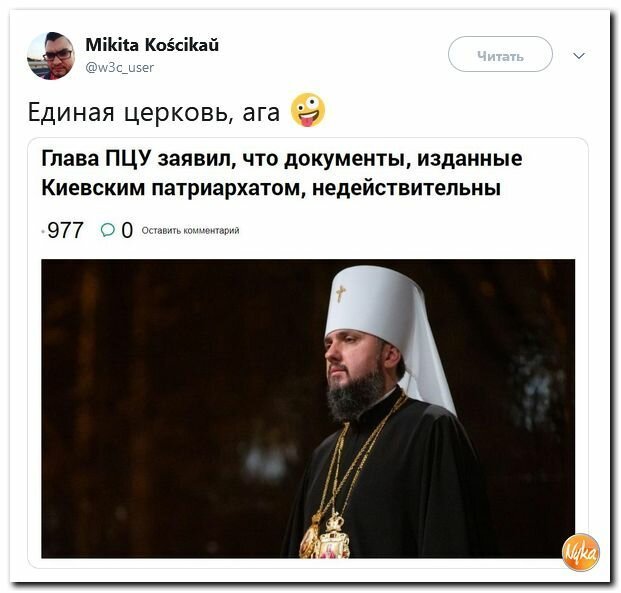The height and width of the screenshot is (593, 621).
Task: Select the tweet text Единая церковь, ага
Action: point(154,112)
